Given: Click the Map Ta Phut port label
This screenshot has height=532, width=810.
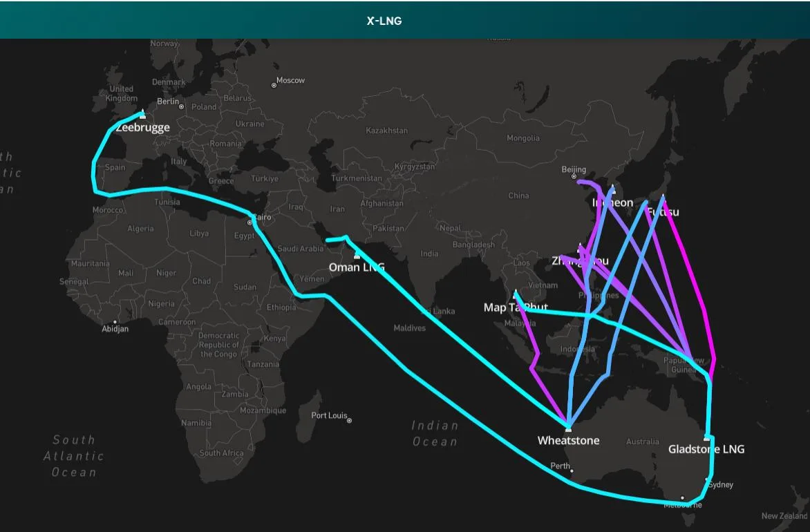Looking at the screenshot, I should pos(516,307).
